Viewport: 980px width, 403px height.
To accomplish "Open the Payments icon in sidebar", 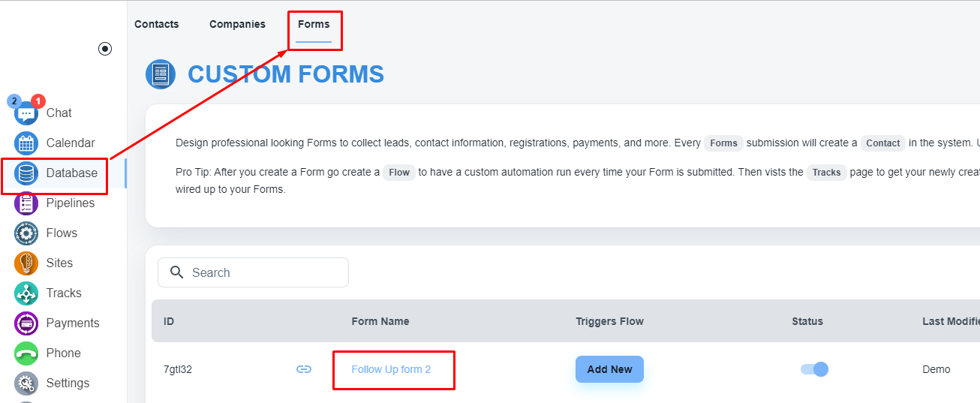I will [26, 323].
